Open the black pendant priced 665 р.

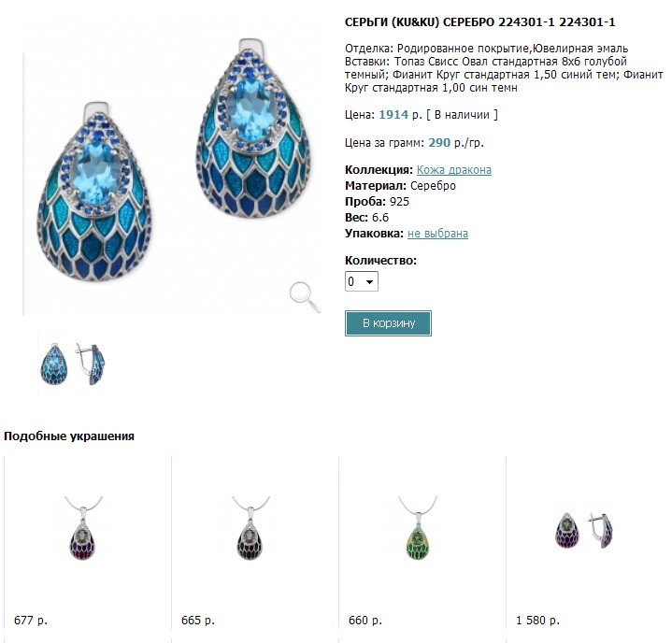coord(251,529)
